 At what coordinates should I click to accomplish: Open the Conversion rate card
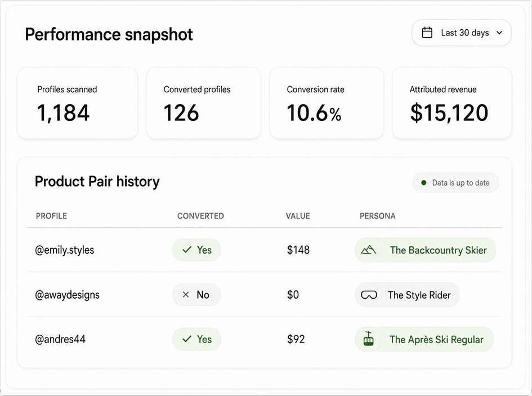point(327,103)
